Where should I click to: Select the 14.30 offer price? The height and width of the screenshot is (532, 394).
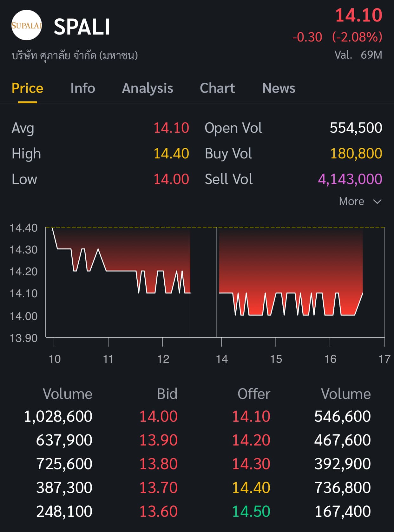point(251,464)
